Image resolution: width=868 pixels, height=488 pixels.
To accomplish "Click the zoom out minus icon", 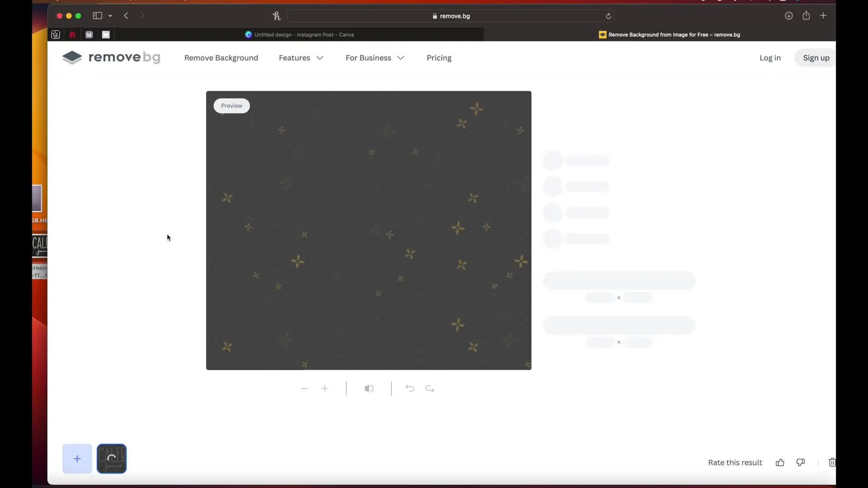I will [304, 389].
